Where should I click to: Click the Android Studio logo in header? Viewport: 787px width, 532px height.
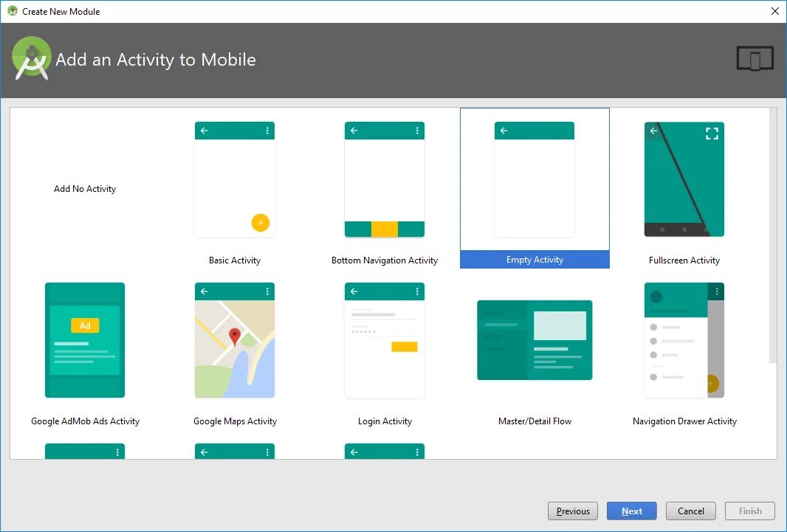pos(32,59)
